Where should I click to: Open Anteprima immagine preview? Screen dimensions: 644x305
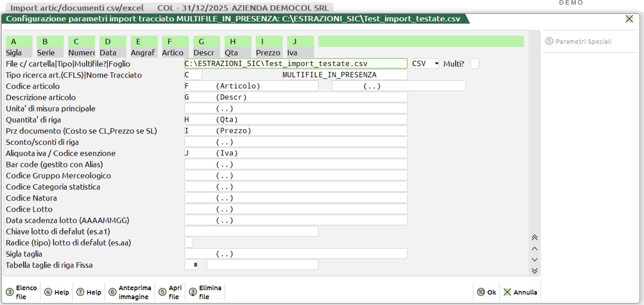click(130, 292)
